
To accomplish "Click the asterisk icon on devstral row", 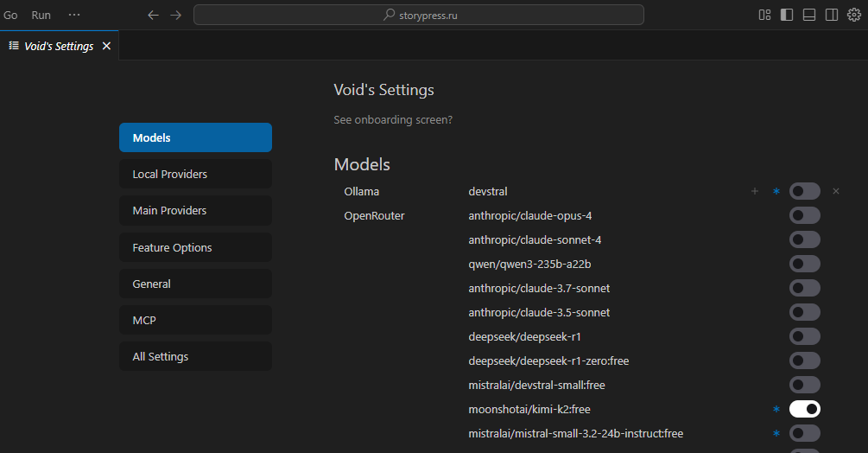I will point(776,191).
